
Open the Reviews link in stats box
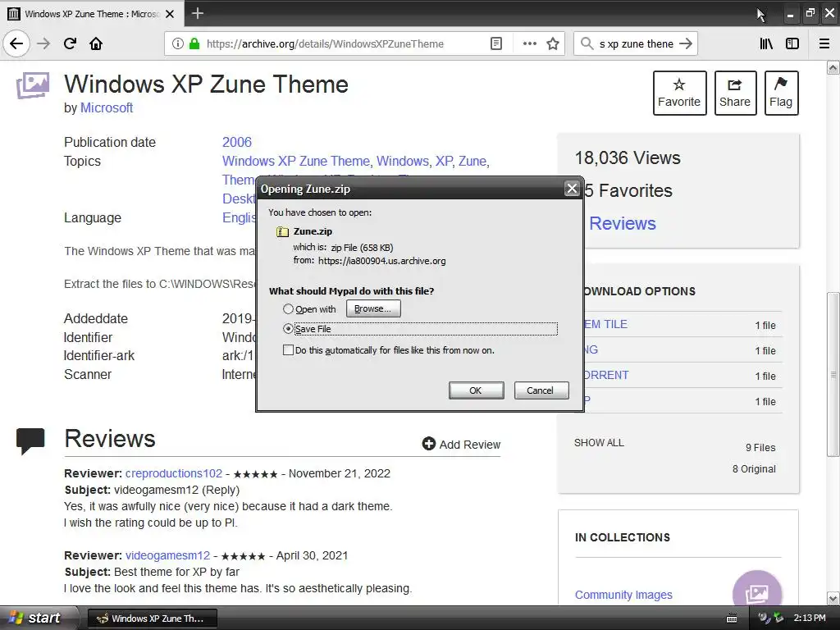click(x=623, y=223)
